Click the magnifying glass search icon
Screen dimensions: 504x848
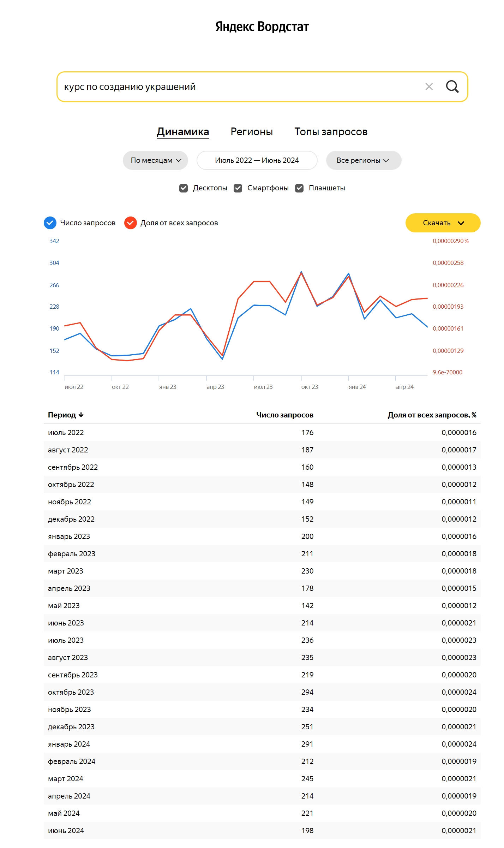[452, 87]
